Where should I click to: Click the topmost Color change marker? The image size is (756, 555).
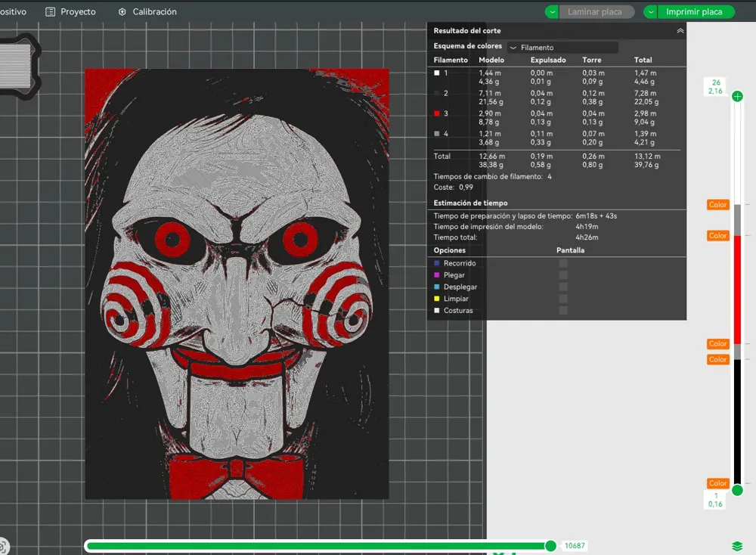tap(718, 204)
